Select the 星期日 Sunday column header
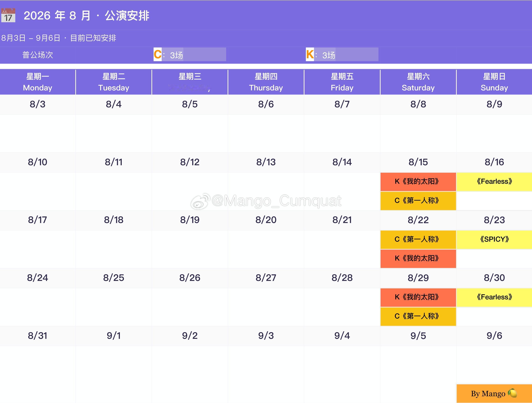Image resolution: width=532 pixels, height=403 pixels. [x=494, y=82]
